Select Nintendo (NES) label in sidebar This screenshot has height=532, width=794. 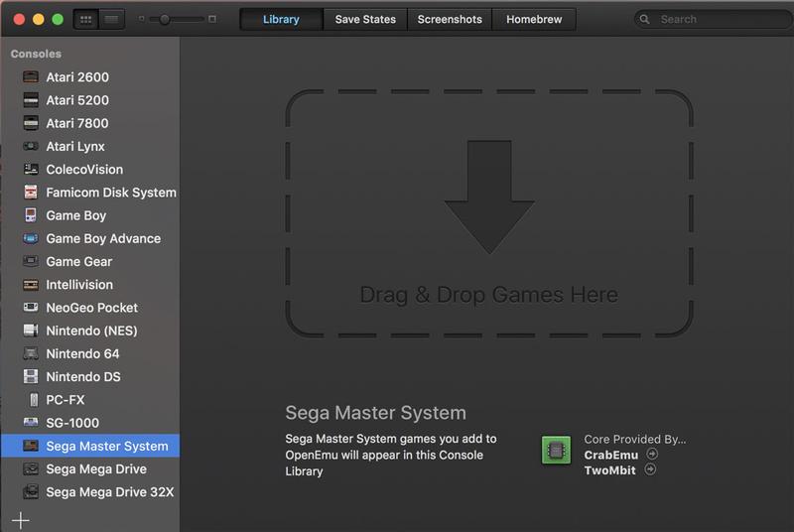(x=91, y=331)
